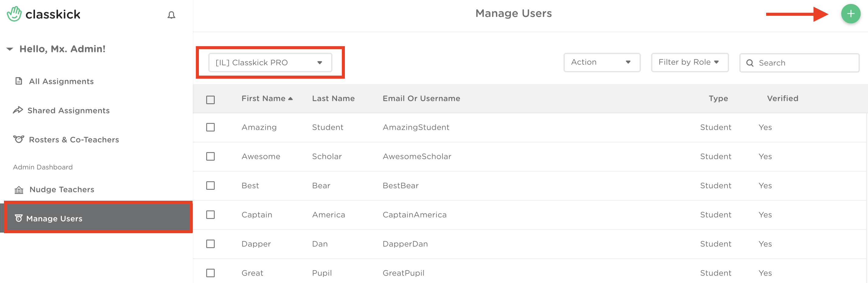Toggle the select-all users checkbox
868x283 pixels.
[210, 100]
